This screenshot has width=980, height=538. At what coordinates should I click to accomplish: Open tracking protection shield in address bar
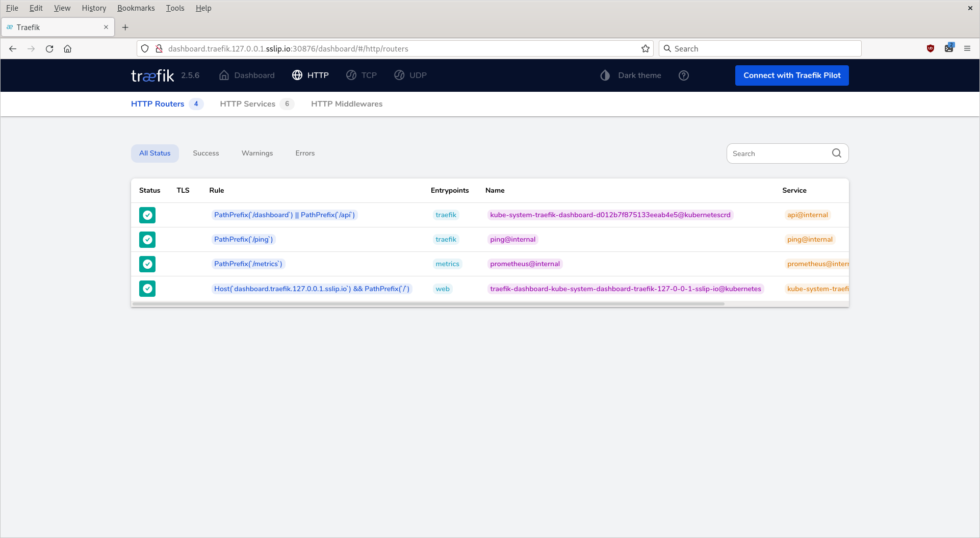coord(145,49)
